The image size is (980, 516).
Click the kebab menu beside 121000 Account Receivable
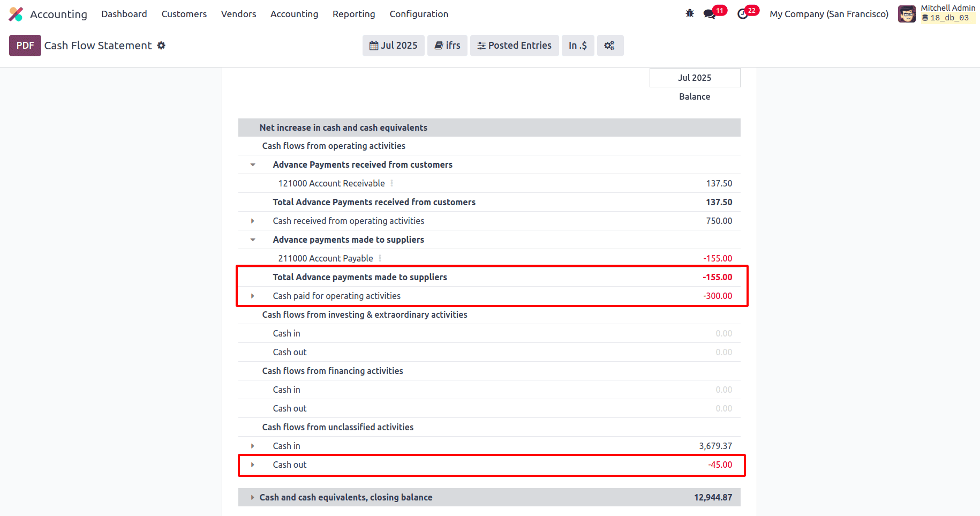tap(391, 183)
